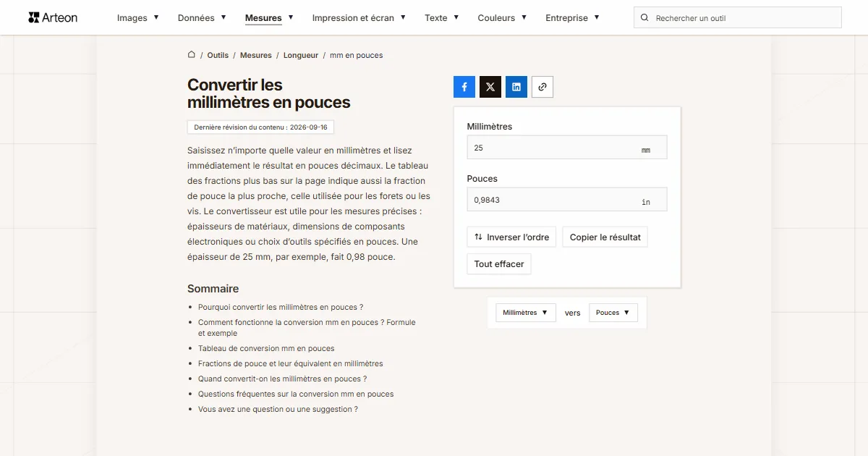Click the Millimètres input field
Image resolution: width=868 pixels, height=456 pixels.
click(567, 148)
